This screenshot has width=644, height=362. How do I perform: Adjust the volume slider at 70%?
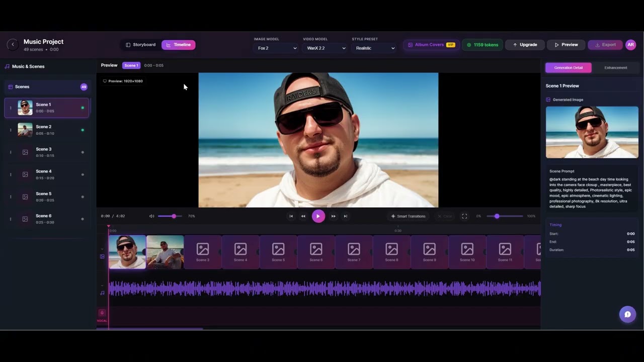[x=170, y=216]
